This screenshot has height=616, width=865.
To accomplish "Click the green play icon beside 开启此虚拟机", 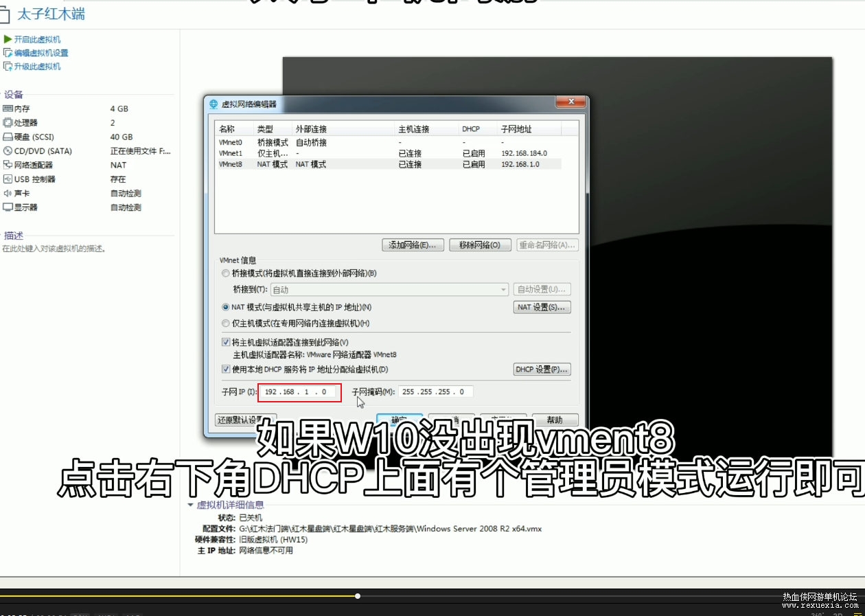I will [8, 39].
